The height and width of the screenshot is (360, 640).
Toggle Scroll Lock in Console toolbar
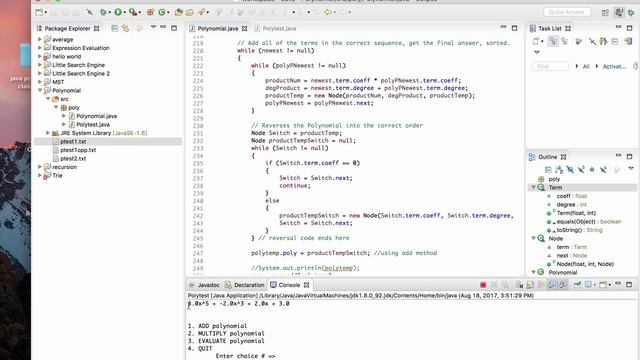(530, 285)
